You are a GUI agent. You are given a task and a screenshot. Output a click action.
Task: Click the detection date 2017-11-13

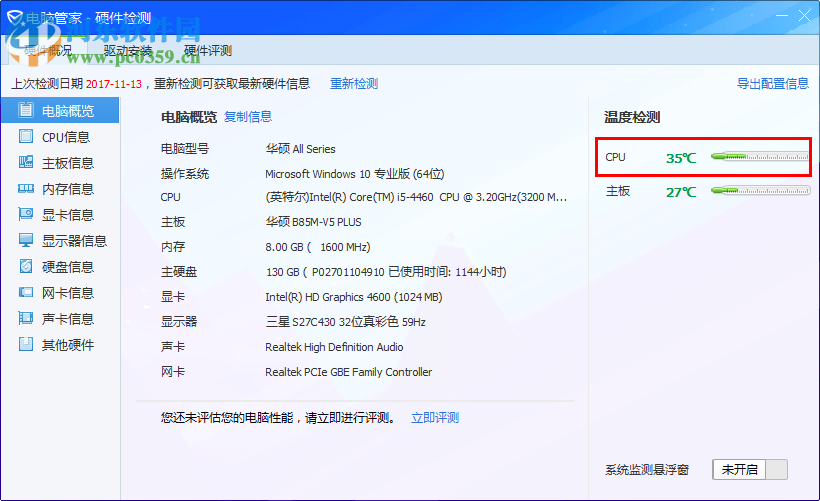point(114,84)
